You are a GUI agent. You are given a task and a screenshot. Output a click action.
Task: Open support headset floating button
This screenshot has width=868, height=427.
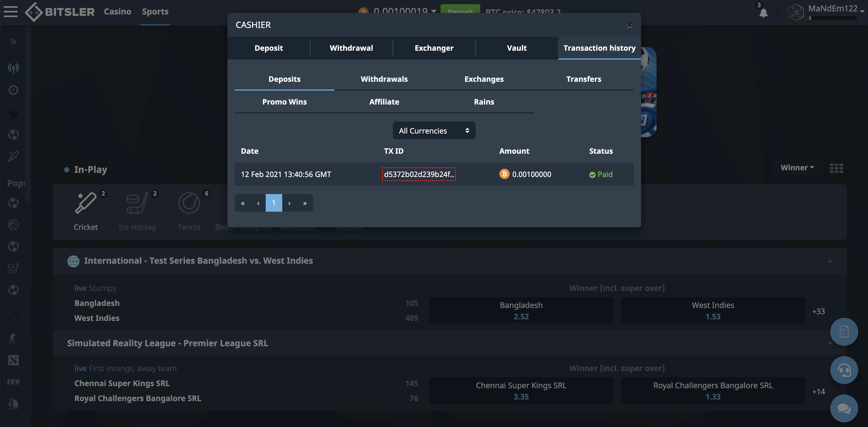pyautogui.click(x=844, y=370)
